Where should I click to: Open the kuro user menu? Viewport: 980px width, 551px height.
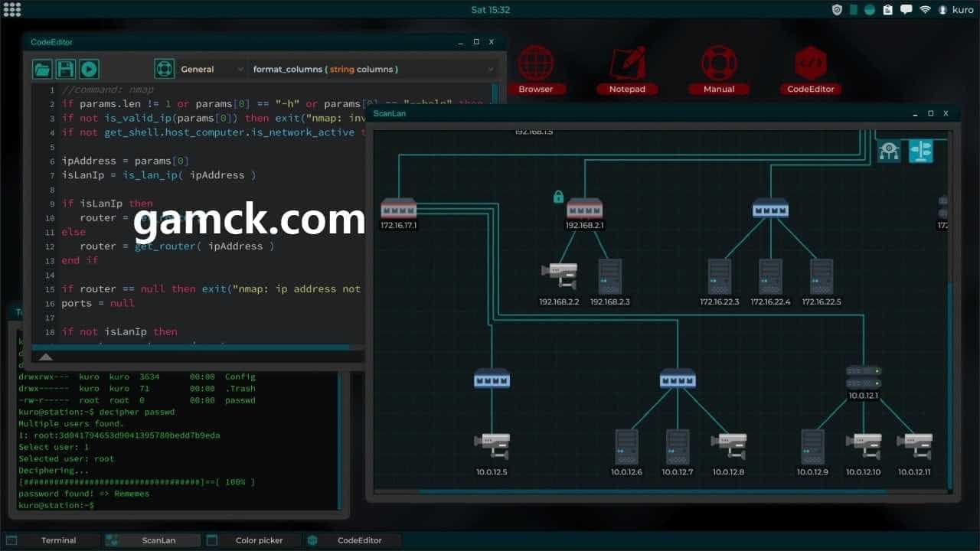pyautogui.click(x=955, y=10)
